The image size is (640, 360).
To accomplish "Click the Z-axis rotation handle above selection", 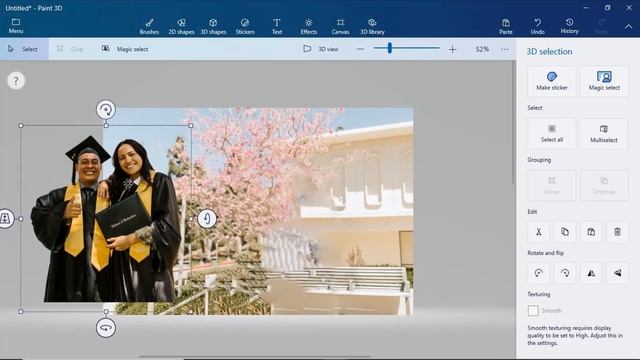I will coord(106,109).
